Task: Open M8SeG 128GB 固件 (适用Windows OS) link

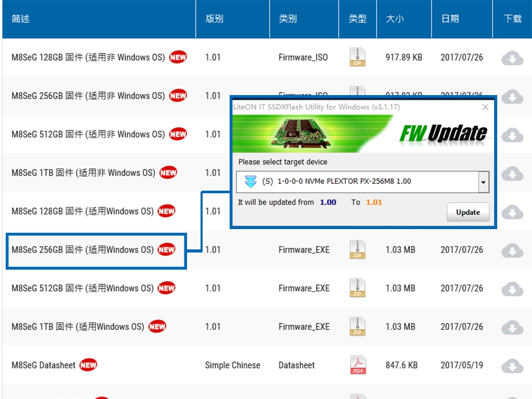Action: [83, 211]
